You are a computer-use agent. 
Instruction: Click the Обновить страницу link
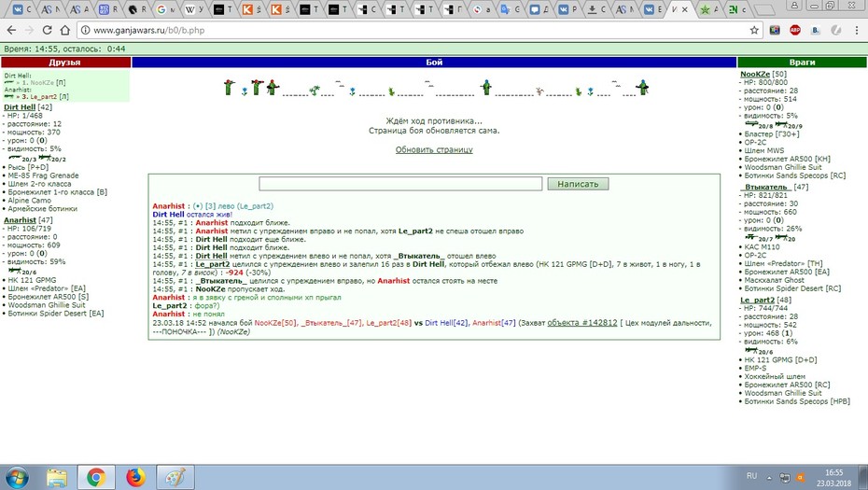pyautogui.click(x=434, y=149)
